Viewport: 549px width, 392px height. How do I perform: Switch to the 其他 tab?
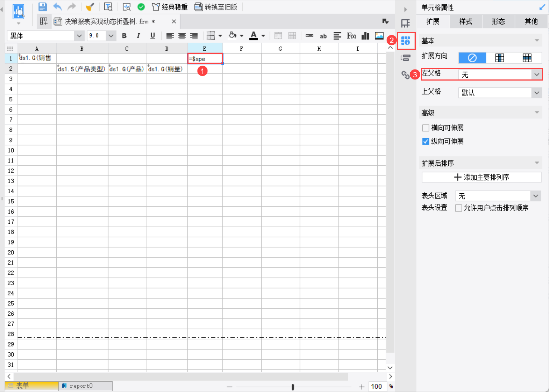pos(531,21)
